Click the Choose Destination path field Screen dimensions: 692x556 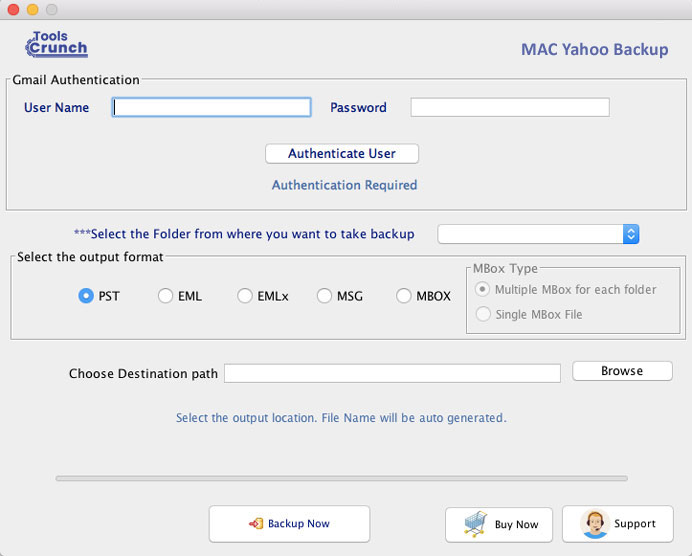pyautogui.click(x=392, y=373)
